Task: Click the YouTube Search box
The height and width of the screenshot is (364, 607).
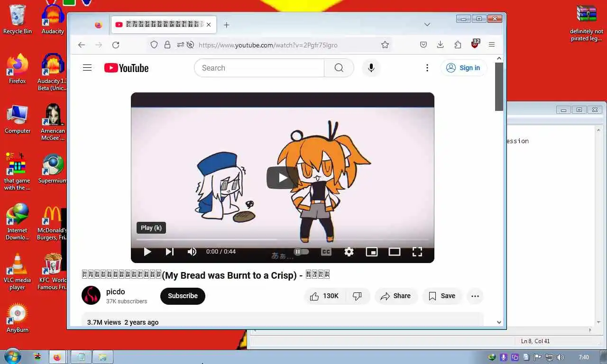Action: tap(259, 68)
